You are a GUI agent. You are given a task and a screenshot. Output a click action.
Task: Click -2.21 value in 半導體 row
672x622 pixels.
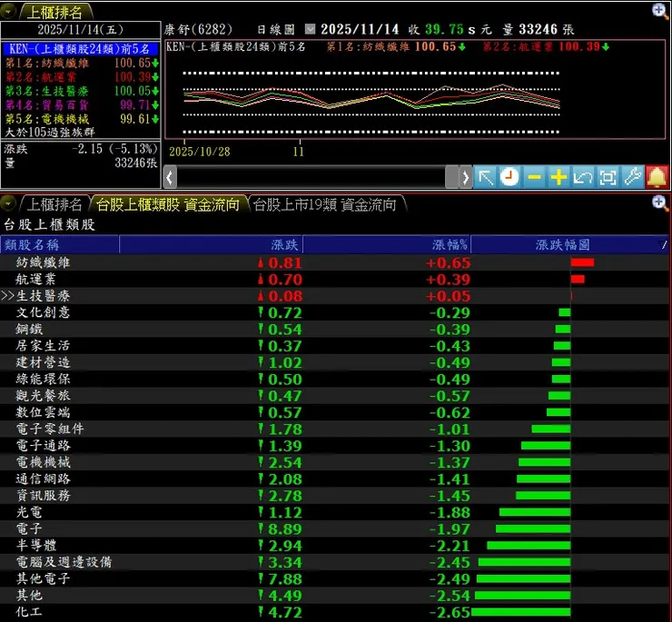coord(450,546)
